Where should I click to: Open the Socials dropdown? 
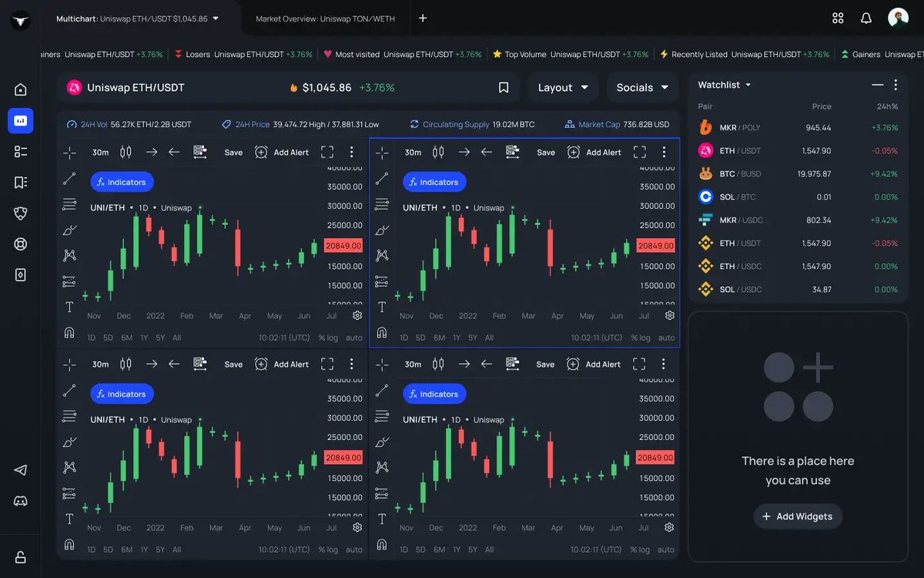coord(642,88)
